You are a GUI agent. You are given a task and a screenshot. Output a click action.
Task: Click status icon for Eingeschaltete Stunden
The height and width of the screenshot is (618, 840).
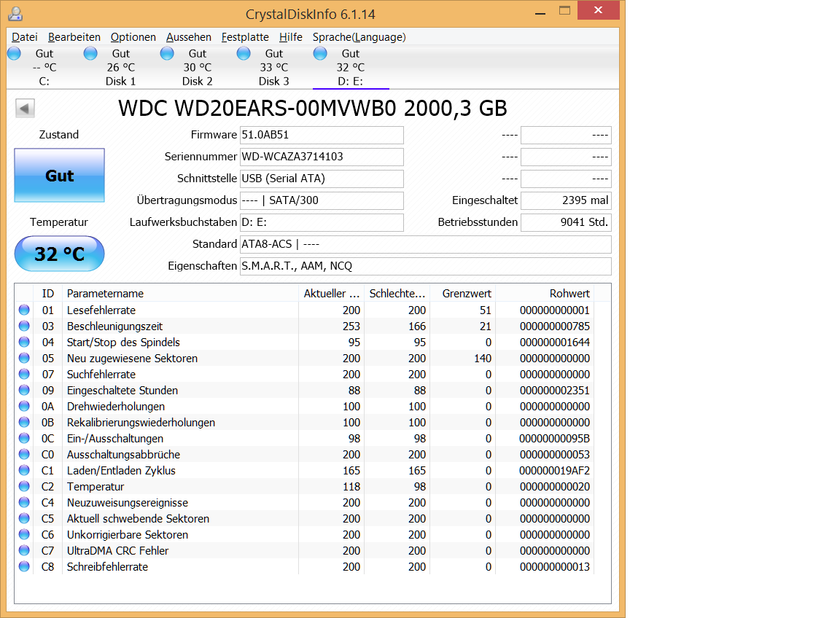(24, 390)
